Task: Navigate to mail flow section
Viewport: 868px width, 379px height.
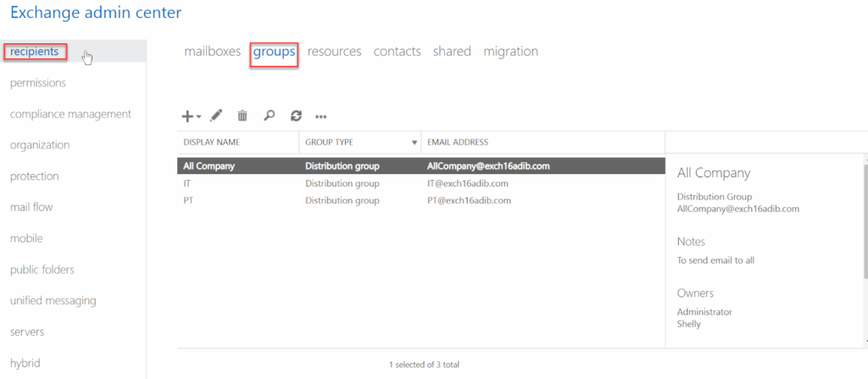Action: [31, 207]
